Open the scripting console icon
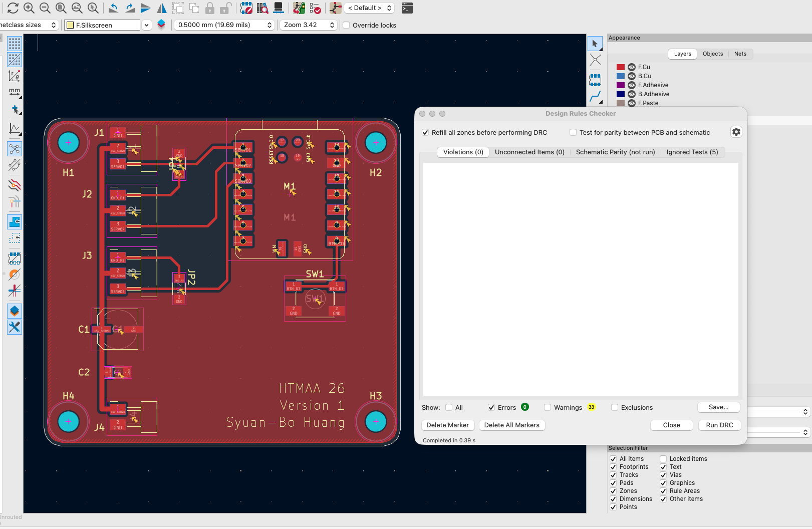The image size is (812, 529). pos(407,8)
